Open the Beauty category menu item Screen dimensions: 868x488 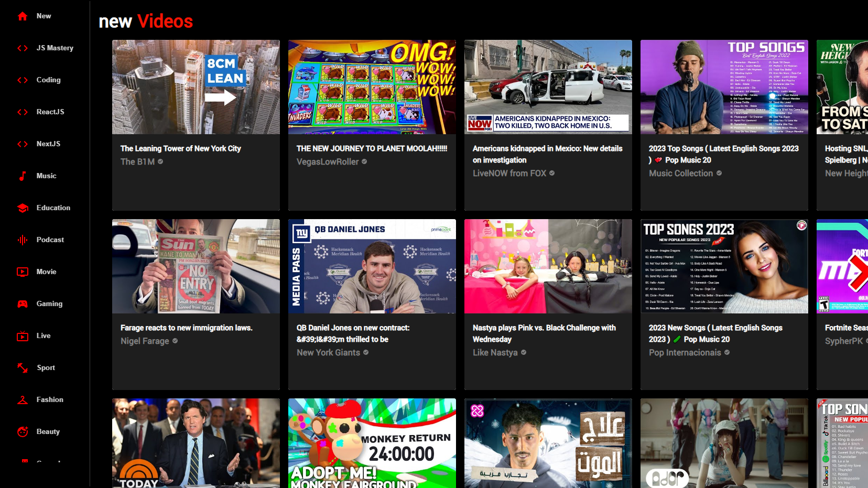click(x=48, y=431)
